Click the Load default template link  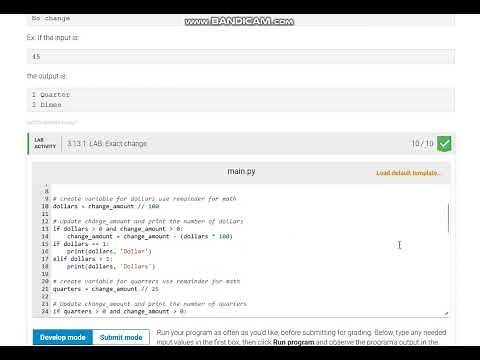pyautogui.click(x=408, y=173)
